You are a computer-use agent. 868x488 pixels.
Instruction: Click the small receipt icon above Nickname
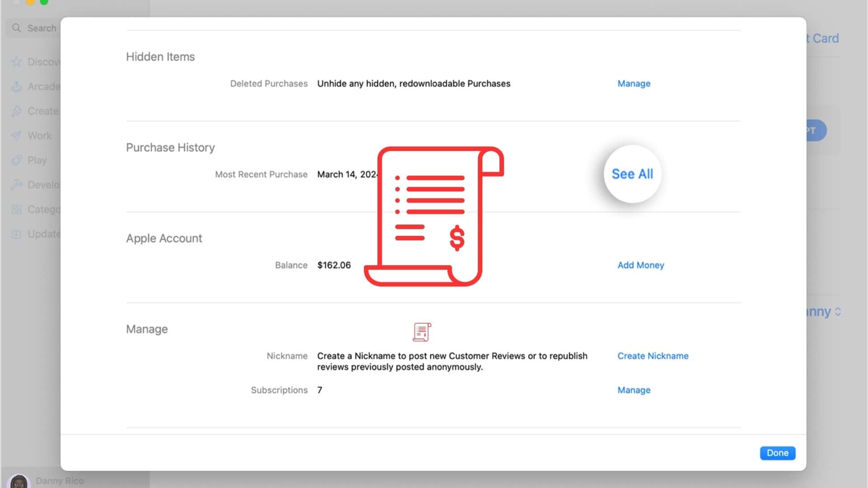(x=421, y=332)
